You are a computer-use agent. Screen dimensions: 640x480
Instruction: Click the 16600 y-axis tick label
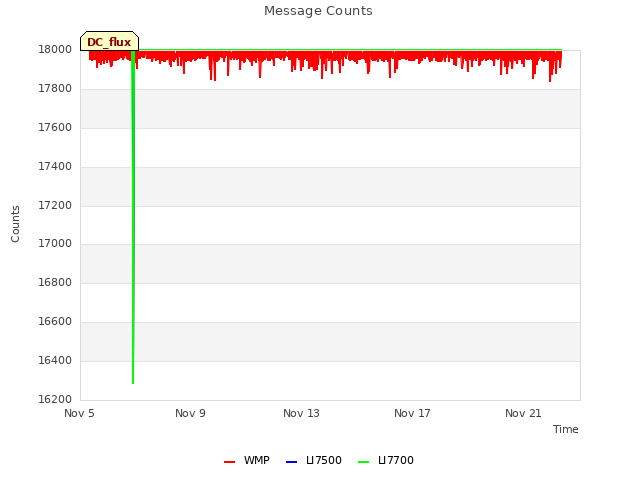click(x=55, y=322)
